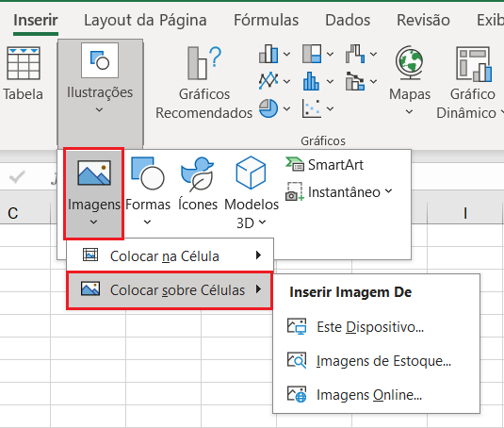Select Colocar sobre Células menu item
504x428 pixels.
click(170, 290)
